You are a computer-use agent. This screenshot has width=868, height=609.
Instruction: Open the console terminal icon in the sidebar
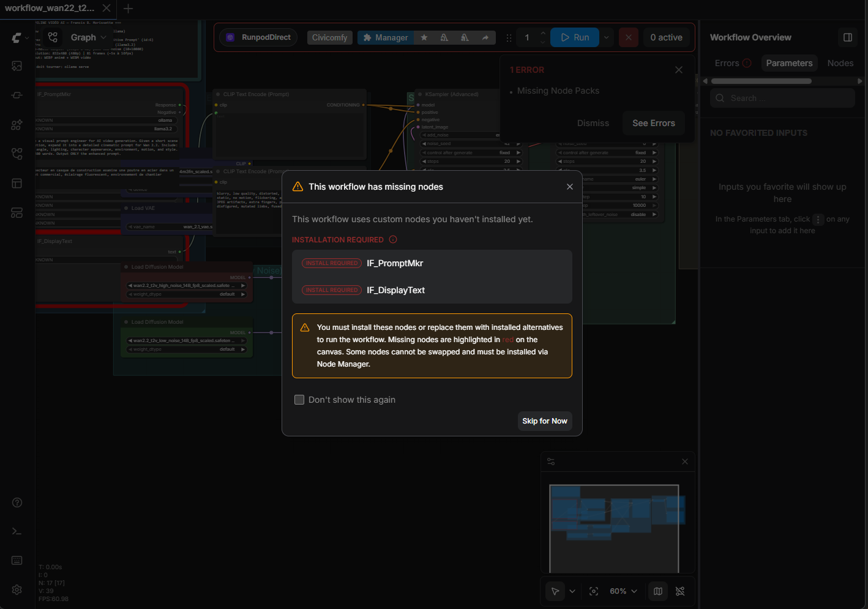click(x=17, y=531)
